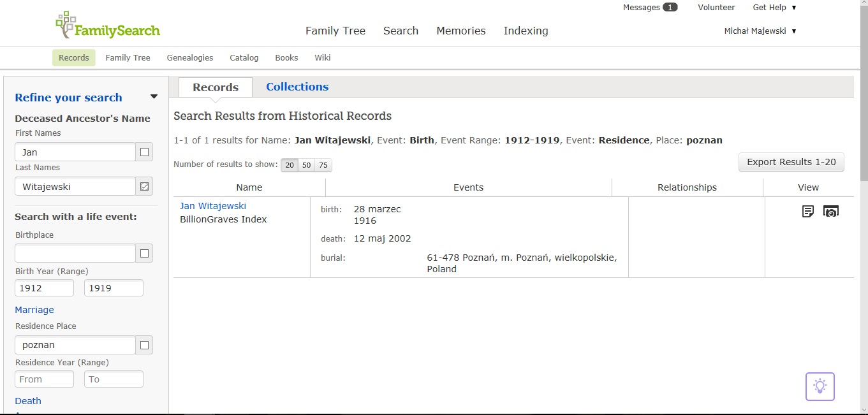Open the Get Help dropdown

(x=774, y=8)
